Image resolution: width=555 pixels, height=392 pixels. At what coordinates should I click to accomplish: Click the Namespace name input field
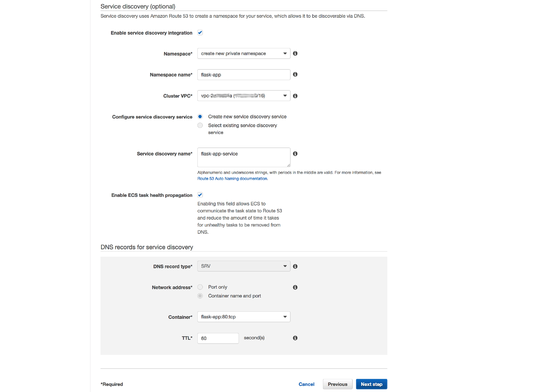pos(244,75)
